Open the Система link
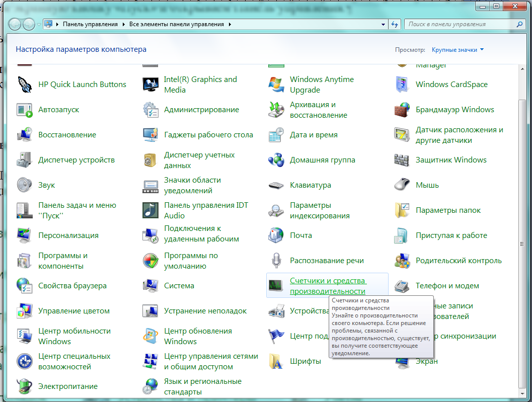Image resolution: width=532 pixels, height=402 pixels. coord(179,286)
